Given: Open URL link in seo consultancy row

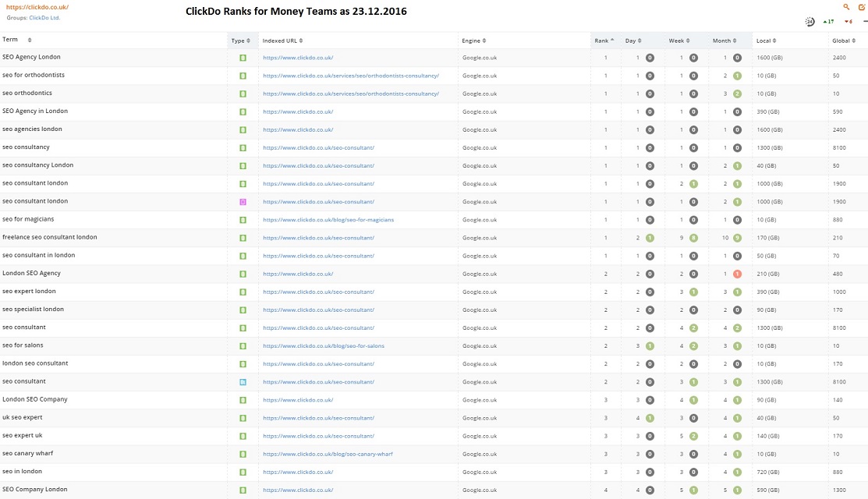Looking at the screenshot, I should coord(318,147).
